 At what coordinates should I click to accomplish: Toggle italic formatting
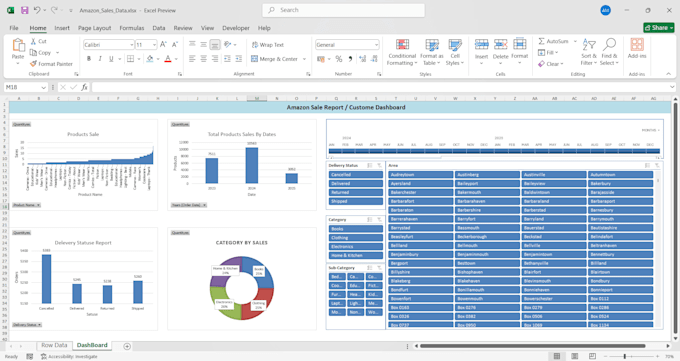[x=100, y=59]
